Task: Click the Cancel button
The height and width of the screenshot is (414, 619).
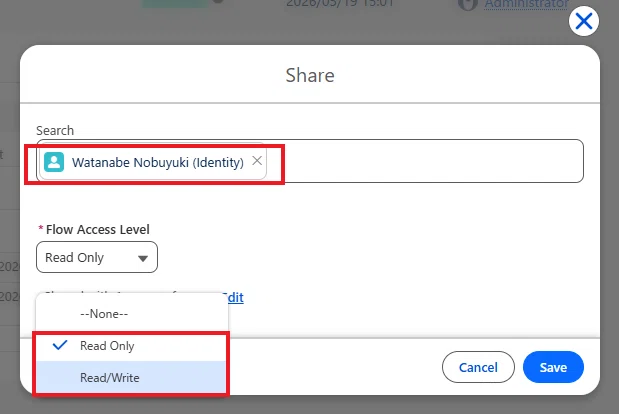Action: pyautogui.click(x=478, y=367)
